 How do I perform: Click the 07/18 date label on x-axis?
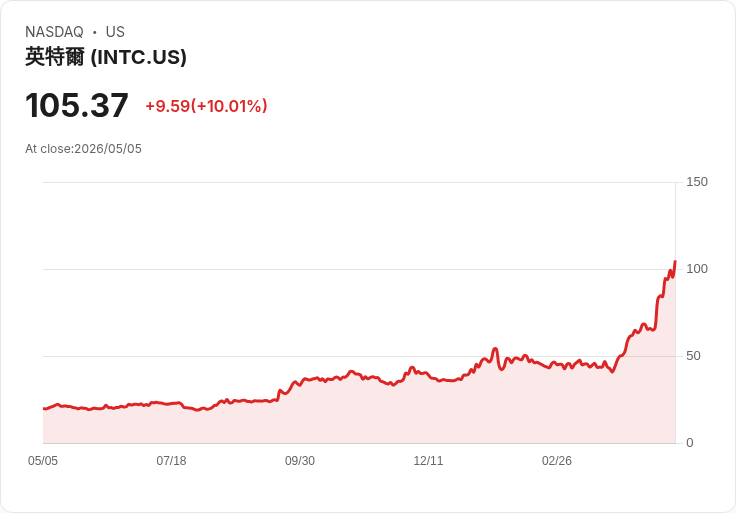pos(171,460)
